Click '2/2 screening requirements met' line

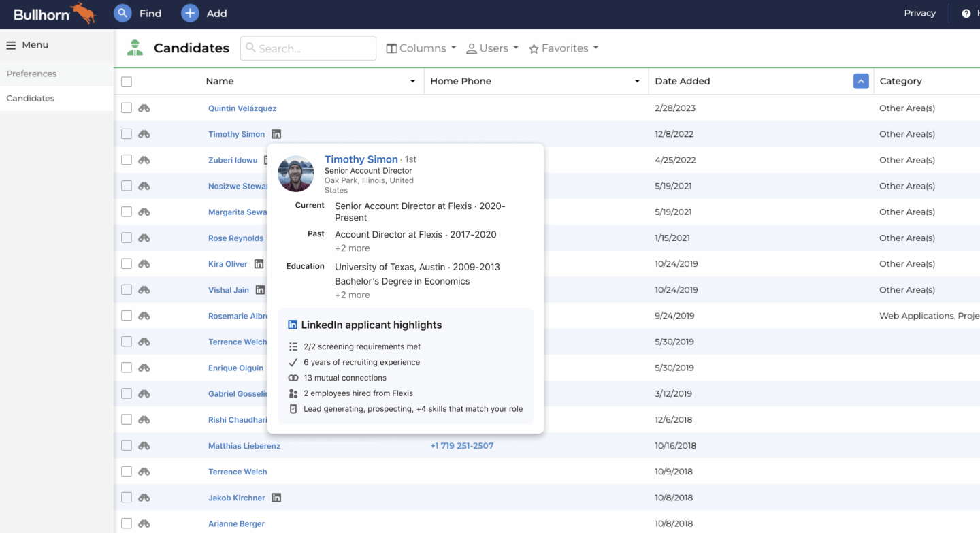tap(362, 346)
